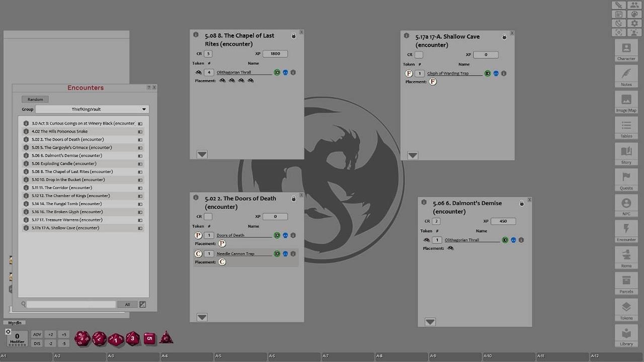The width and height of the screenshot is (644, 362).
Task: Switch to taskbar tab A-10
Action: pos(509,355)
